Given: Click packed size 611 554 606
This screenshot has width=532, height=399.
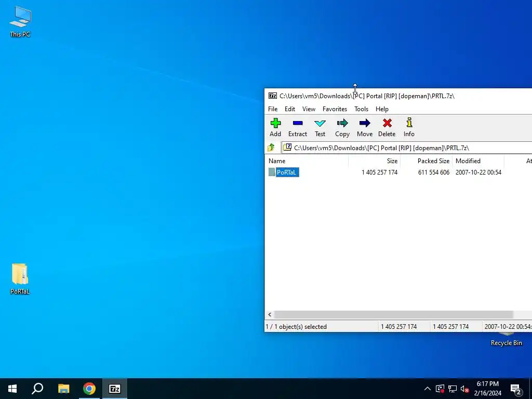Looking at the screenshot, I should coord(434,172).
